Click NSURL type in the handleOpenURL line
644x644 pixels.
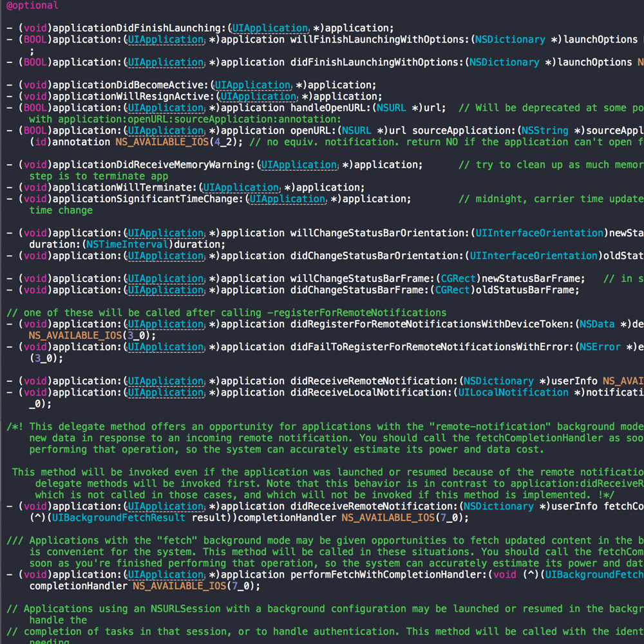[392, 108]
